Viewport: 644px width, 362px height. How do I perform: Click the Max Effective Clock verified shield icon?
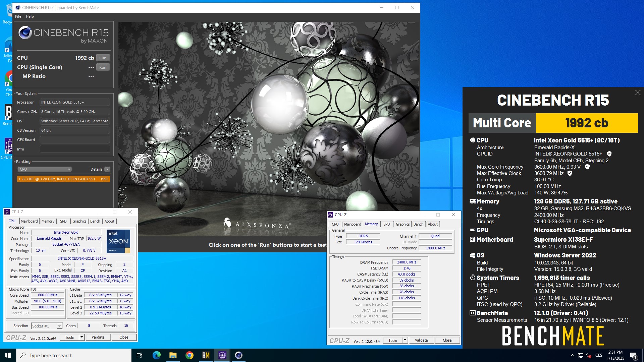[x=570, y=173]
